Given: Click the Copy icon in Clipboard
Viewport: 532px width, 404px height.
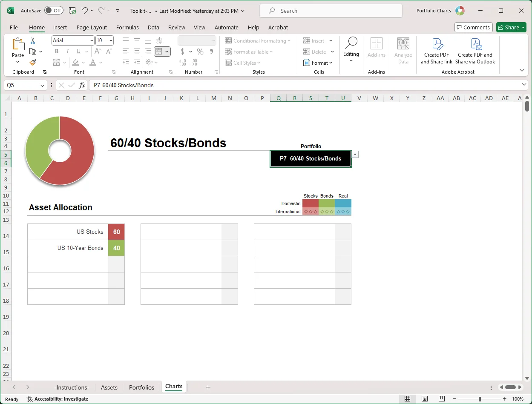Looking at the screenshot, I should pos(33,52).
